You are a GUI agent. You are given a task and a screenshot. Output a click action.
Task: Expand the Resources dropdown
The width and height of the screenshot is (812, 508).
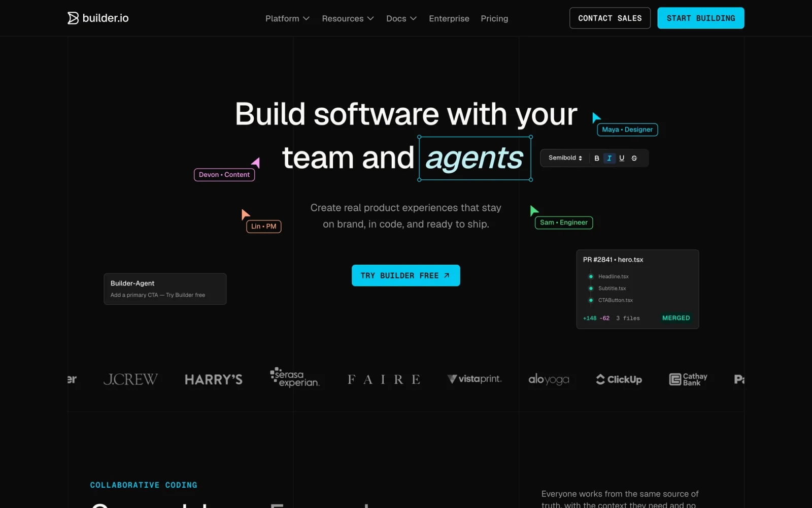348,18
